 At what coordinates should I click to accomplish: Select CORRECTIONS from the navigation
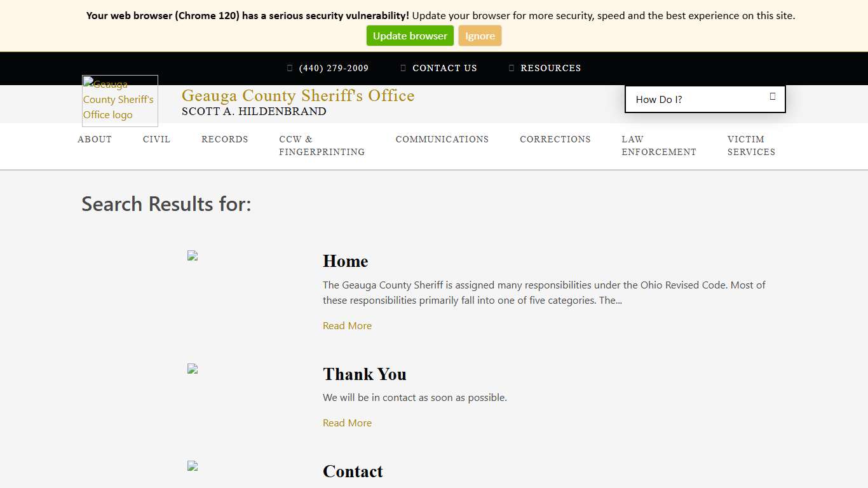click(x=555, y=139)
